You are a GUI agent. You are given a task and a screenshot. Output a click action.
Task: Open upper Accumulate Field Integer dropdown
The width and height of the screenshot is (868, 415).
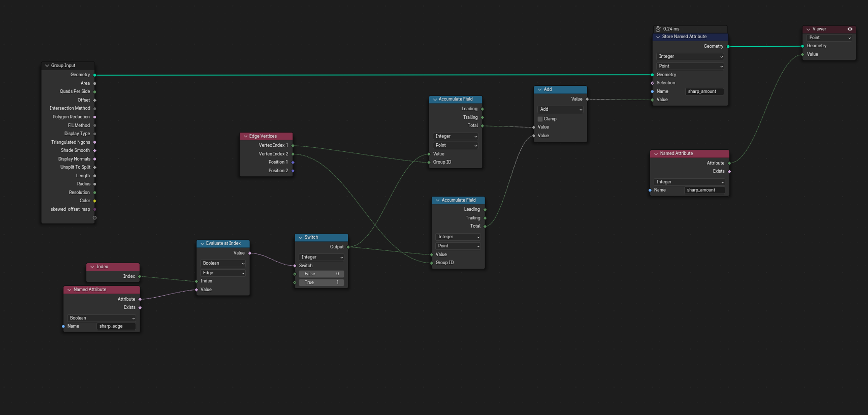click(x=456, y=136)
